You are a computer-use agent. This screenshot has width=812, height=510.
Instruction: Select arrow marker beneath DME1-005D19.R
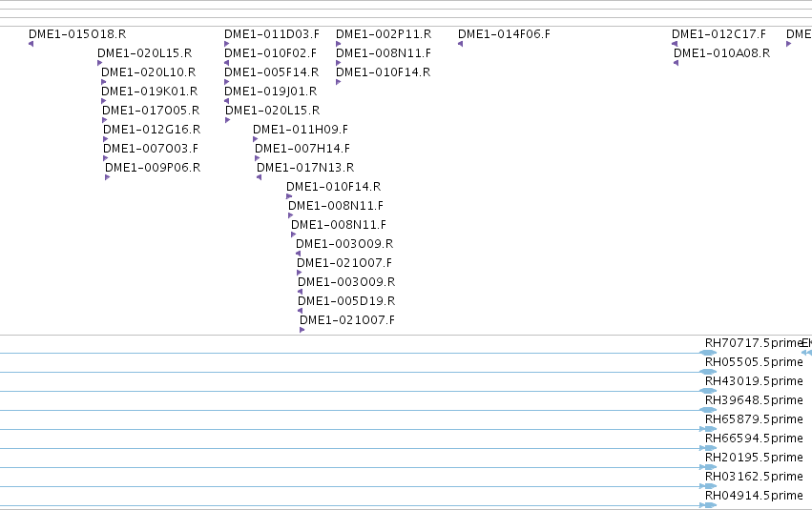point(300,311)
